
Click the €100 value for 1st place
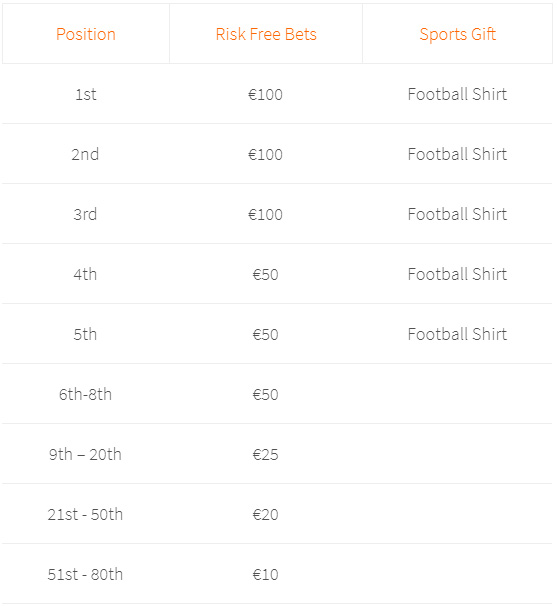tap(266, 94)
